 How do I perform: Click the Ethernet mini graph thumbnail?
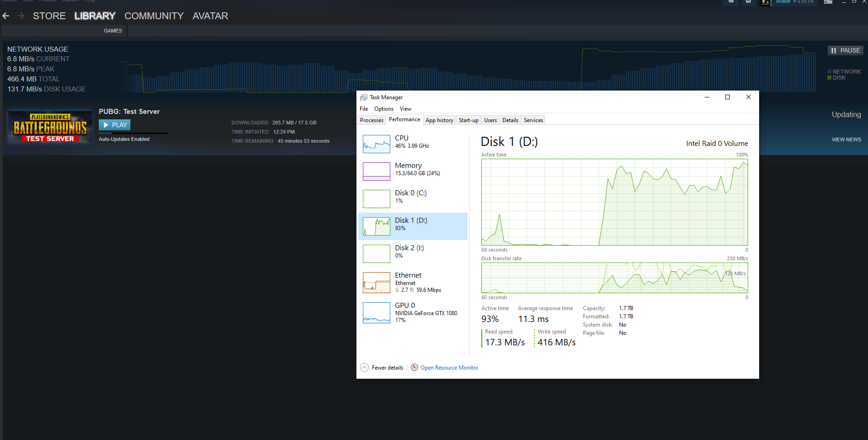pyautogui.click(x=377, y=283)
